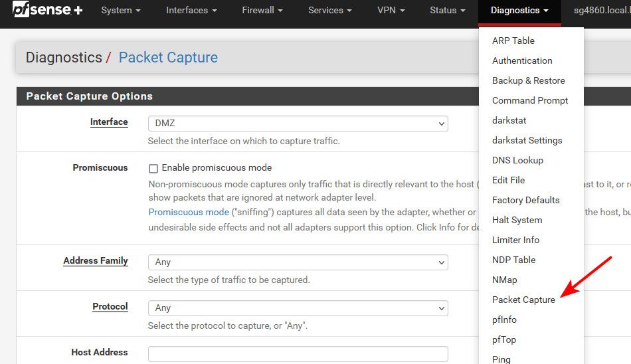Open the System menu
This screenshot has height=364, width=631.
(121, 11)
